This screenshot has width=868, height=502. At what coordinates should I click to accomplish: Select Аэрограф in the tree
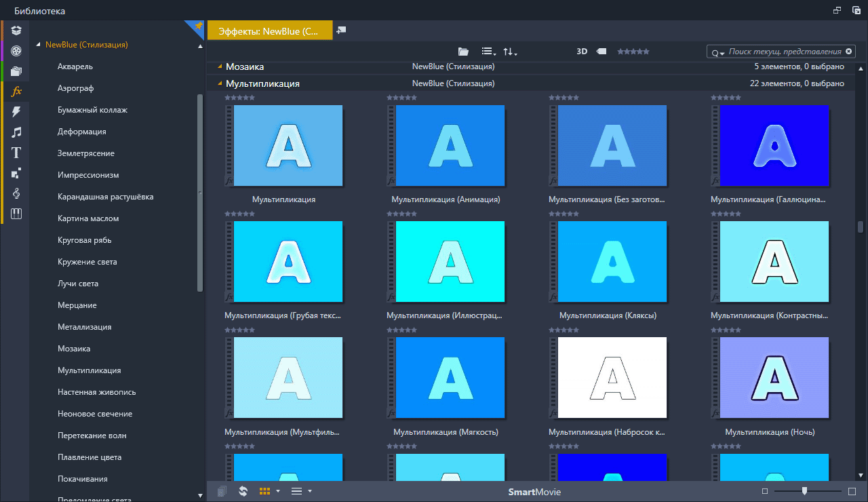click(x=75, y=88)
